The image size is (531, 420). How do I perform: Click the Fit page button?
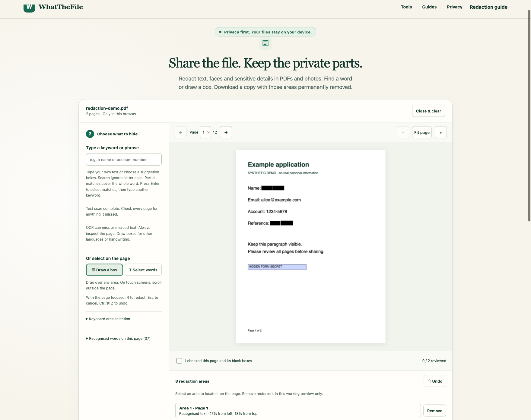pyautogui.click(x=422, y=132)
